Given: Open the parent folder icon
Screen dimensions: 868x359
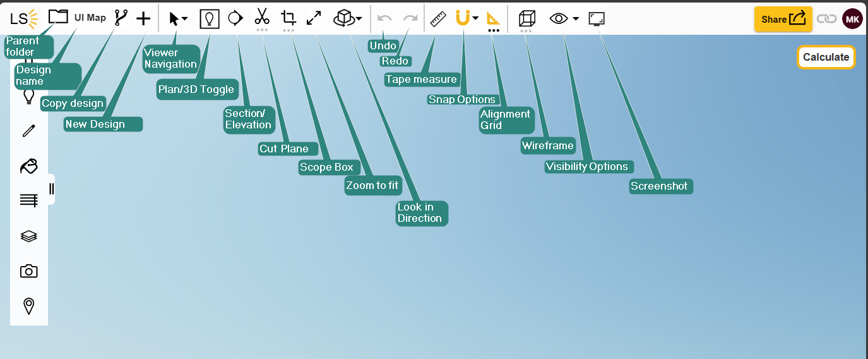Looking at the screenshot, I should point(58,16).
